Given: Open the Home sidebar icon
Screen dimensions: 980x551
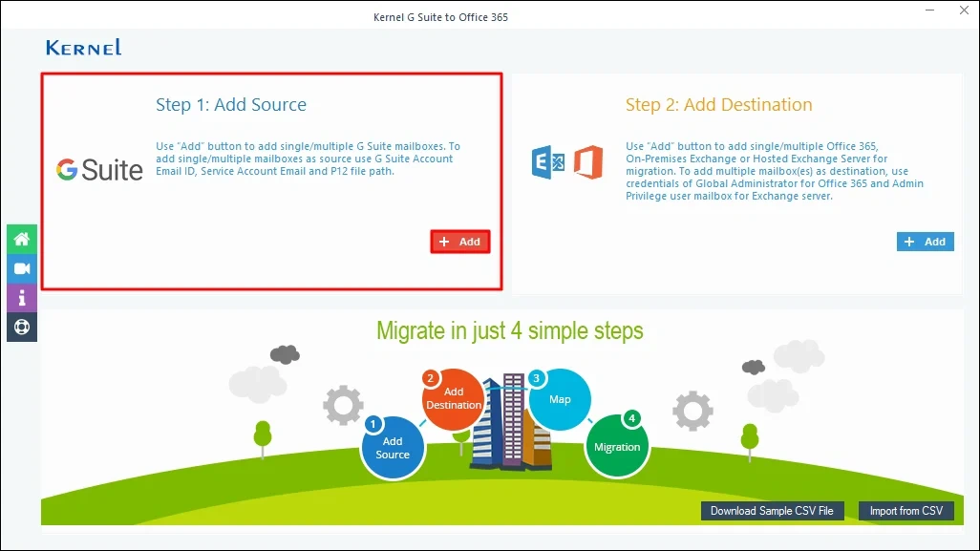Looking at the screenshot, I should (x=21, y=239).
